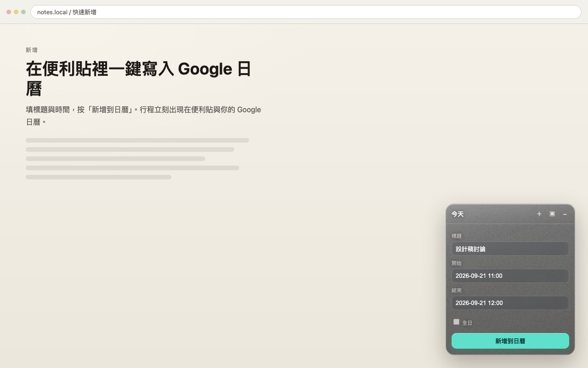Click the 全日 label text
The height and width of the screenshot is (368, 588).
pos(467,323)
